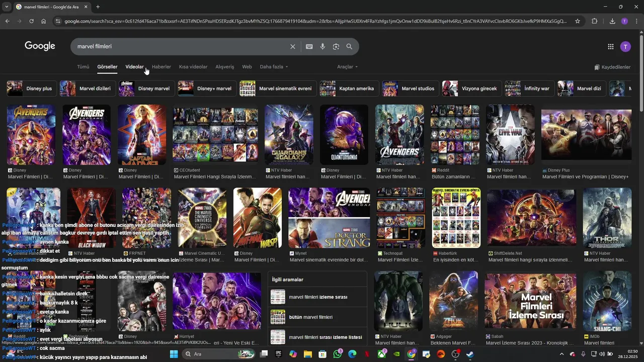Open File Explorer from the taskbar
The height and width of the screenshot is (362, 644).
coord(308,354)
